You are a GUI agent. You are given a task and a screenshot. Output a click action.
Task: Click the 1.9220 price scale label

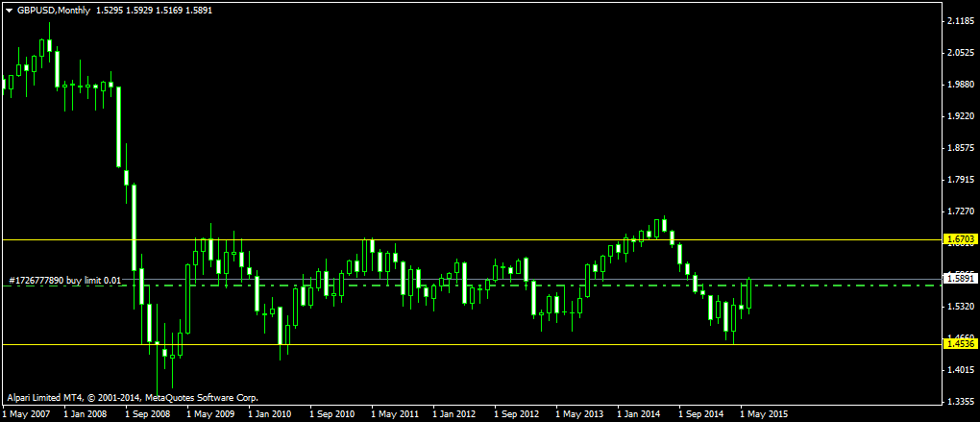point(960,116)
